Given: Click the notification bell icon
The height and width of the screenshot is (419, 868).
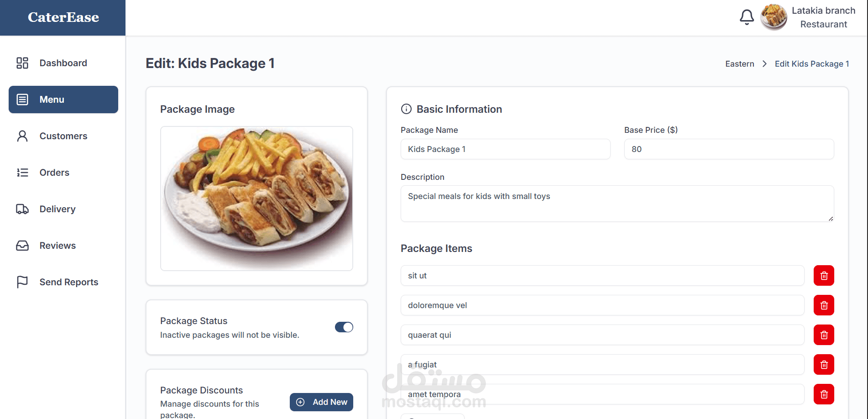Looking at the screenshot, I should click(747, 17).
